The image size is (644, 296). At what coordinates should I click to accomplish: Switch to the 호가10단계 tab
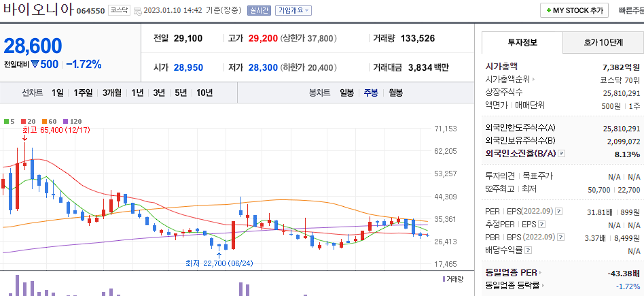[x=603, y=42]
